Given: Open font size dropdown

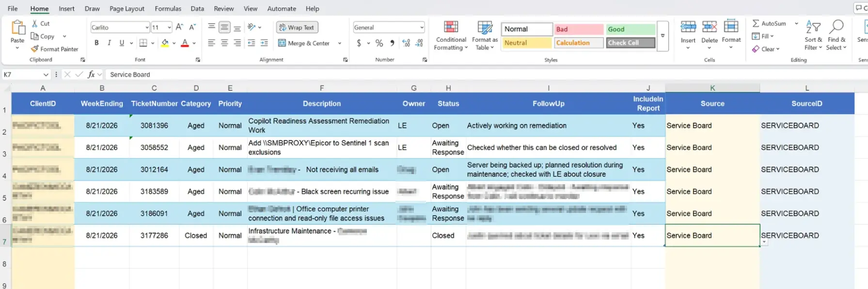Looking at the screenshot, I should click(x=169, y=28).
